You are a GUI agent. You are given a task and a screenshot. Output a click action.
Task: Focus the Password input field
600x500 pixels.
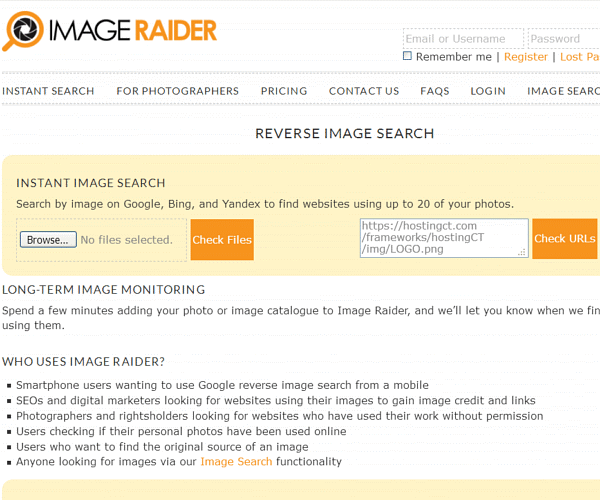(562, 39)
